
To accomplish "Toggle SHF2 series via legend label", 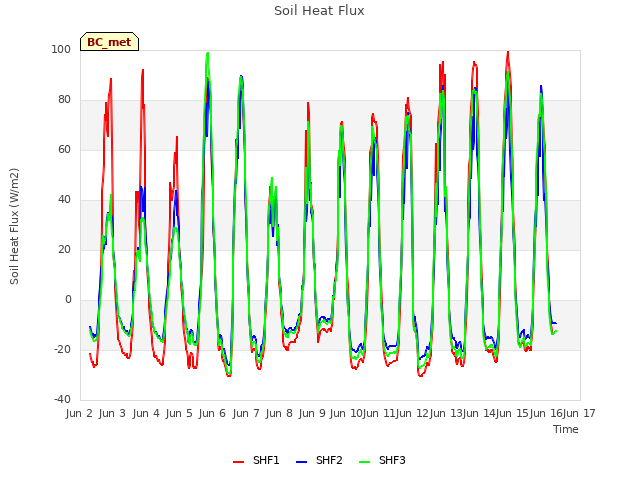I will tap(329, 460).
